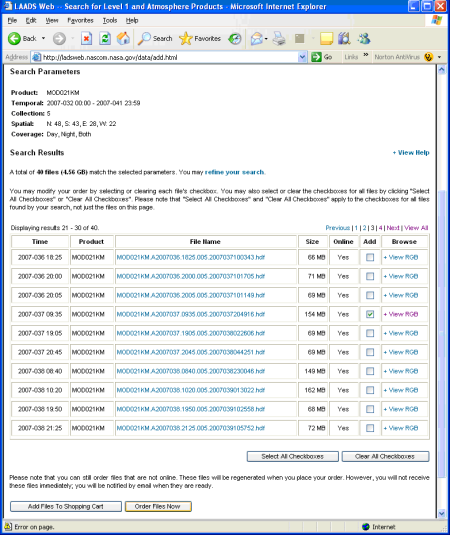The width and height of the screenshot is (450, 535).
Task: Click the vertical scrollbar down arrow
Action: (x=441, y=513)
